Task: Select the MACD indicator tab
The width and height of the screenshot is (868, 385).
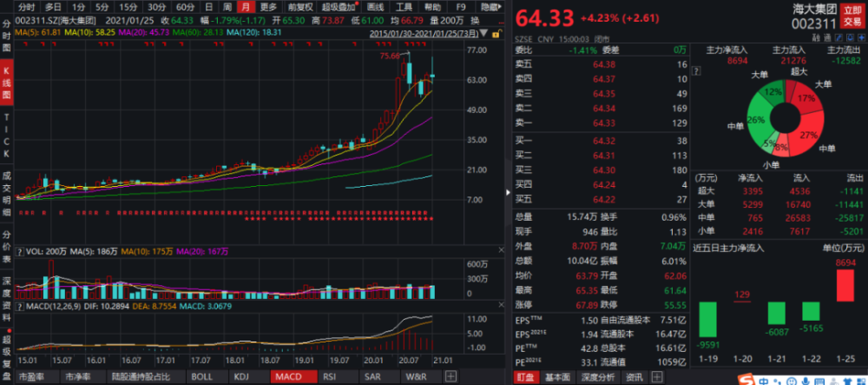Action: [x=294, y=376]
